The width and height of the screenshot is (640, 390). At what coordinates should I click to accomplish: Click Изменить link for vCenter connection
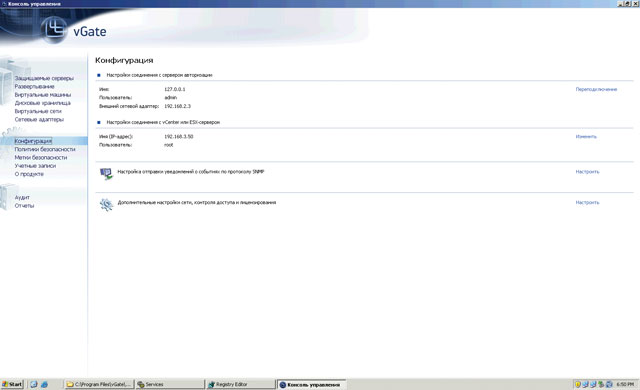pyautogui.click(x=586, y=137)
